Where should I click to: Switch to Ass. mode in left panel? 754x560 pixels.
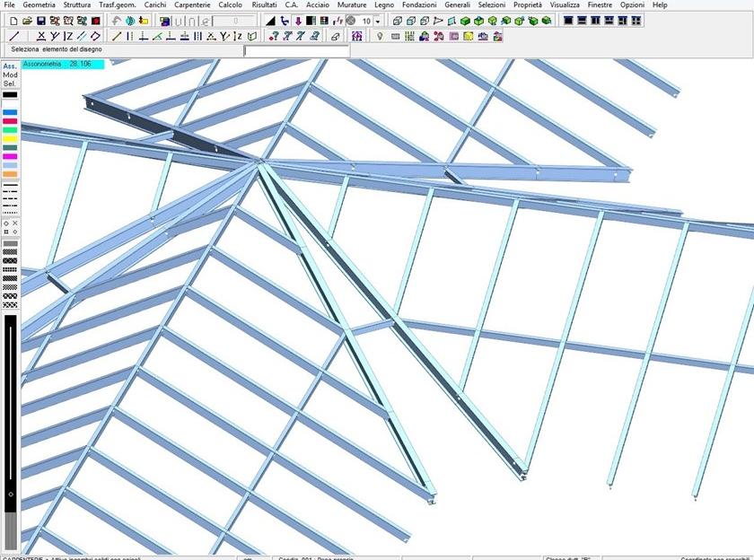click(10, 66)
